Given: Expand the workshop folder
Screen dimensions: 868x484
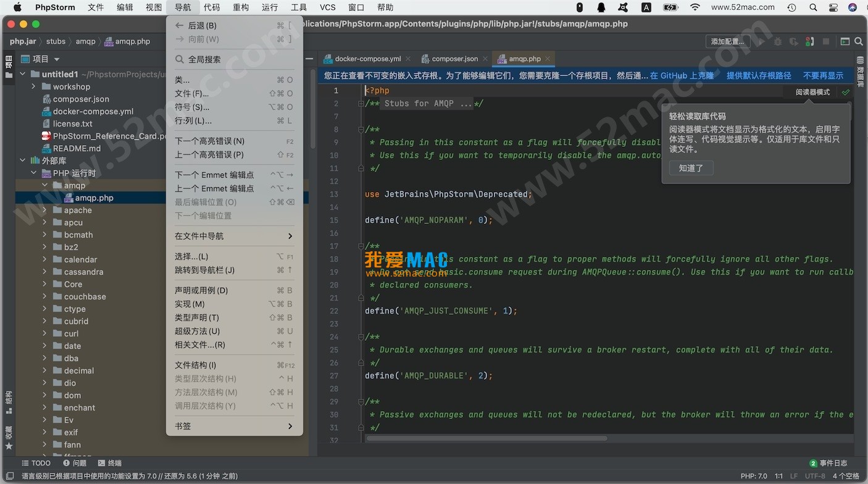Looking at the screenshot, I should [34, 87].
